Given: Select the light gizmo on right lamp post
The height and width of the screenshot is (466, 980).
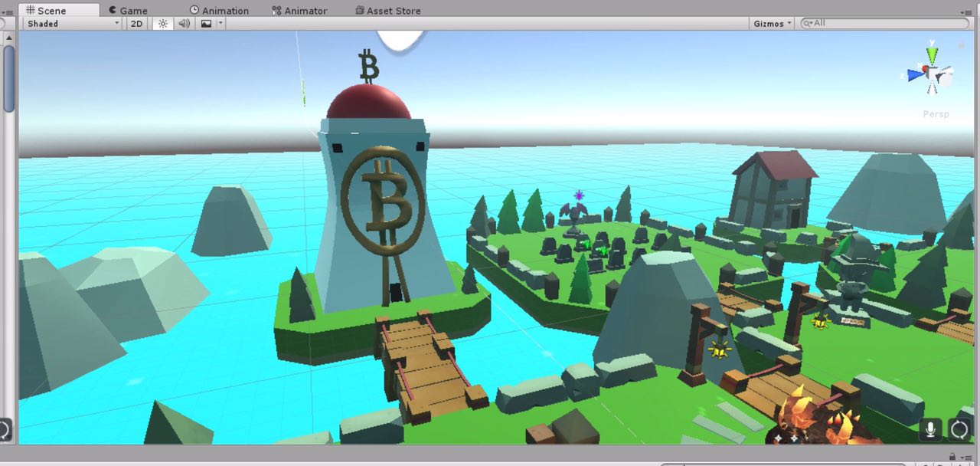Looking at the screenshot, I should point(821,320).
